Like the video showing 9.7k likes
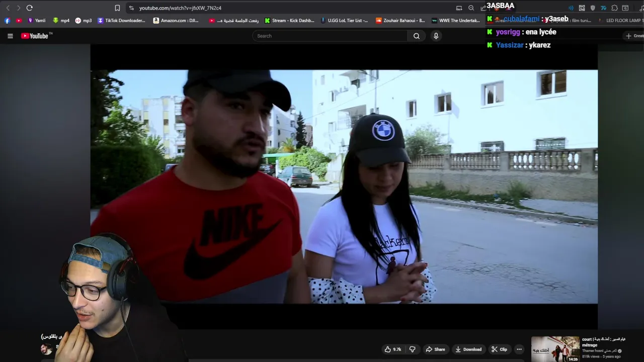The height and width of the screenshot is (362, 644). click(x=393, y=349)
